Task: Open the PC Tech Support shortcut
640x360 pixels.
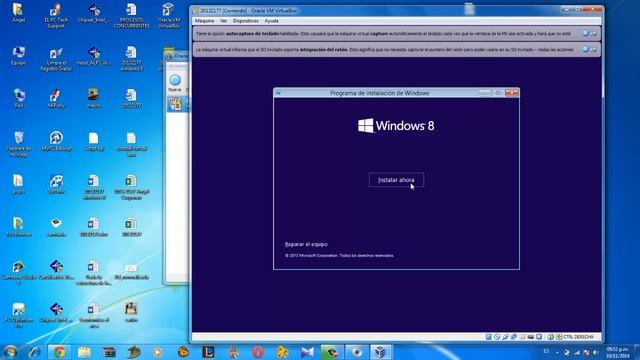Action: pos(56,16)
